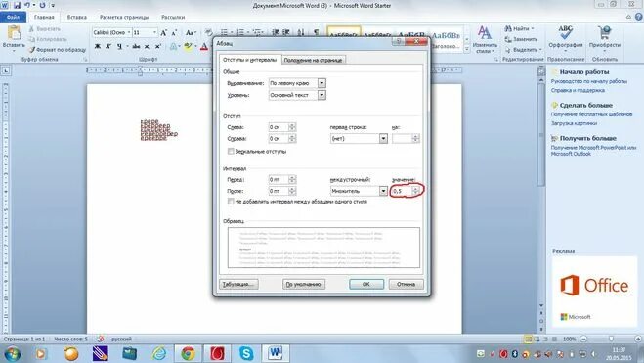Open the Change Case (Aa) menu

coord(190,32)
